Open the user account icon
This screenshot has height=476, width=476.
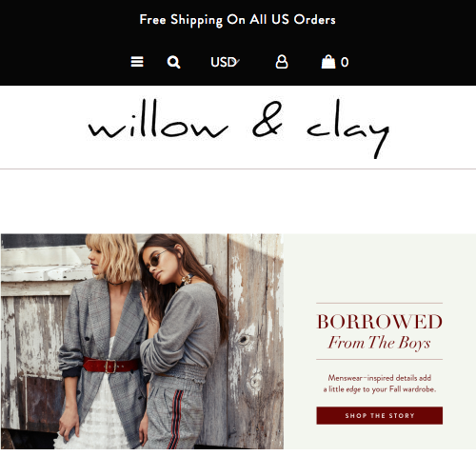pyautogui.click(x=282, y=62)
